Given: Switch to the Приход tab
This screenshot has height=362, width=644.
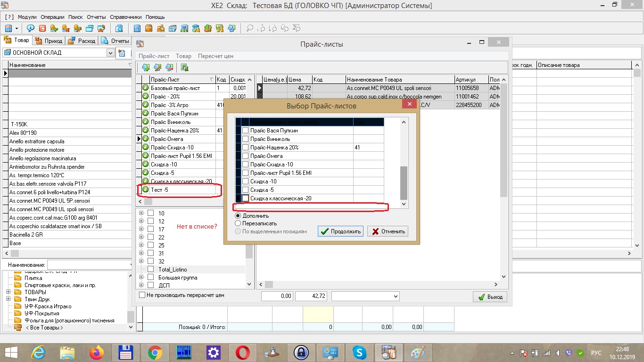Looking at the screenshot, I should point(50,41).
